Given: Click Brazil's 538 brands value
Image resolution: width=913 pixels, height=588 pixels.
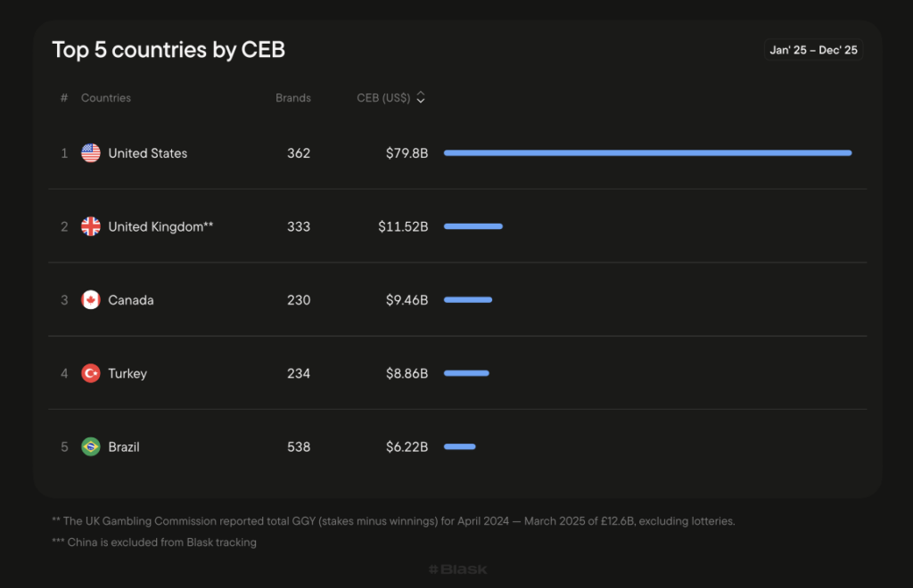Looking at the screenshot, I should click(x=299, y=446).
